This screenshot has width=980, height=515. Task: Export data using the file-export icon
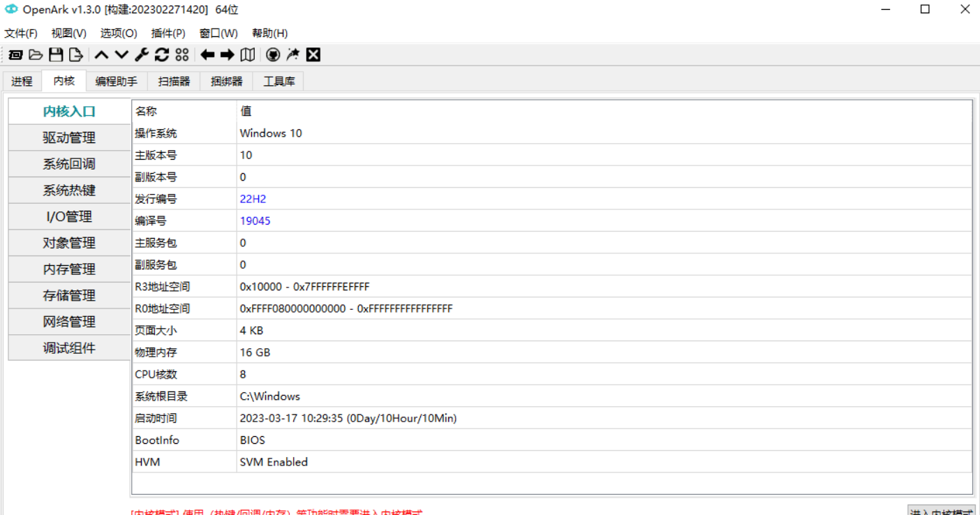[75, 54]
